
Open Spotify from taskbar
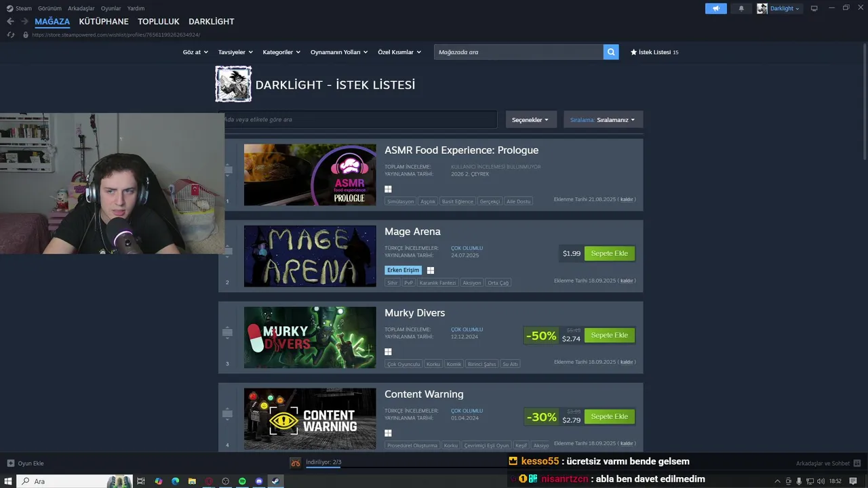tap(242, 481)
